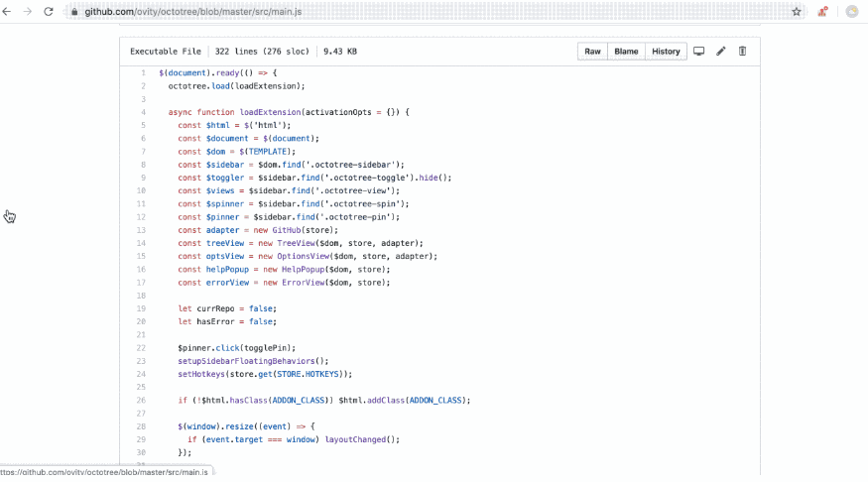
Task: Click '9.43 KB' file size text
Action: point(340,52)
